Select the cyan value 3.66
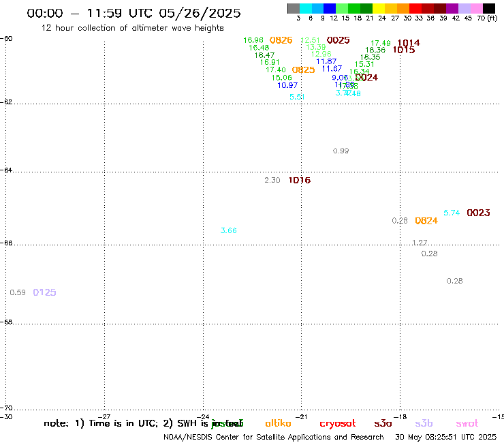 pos(229,230)
